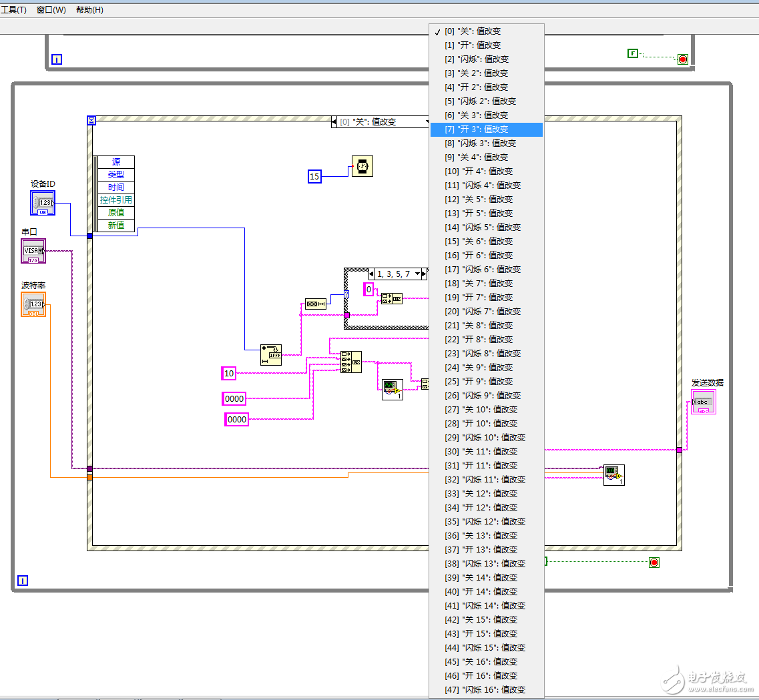759x700 pixels.
Task: Click the Wait (ms) timer function icon
Action: pos(362,166)
